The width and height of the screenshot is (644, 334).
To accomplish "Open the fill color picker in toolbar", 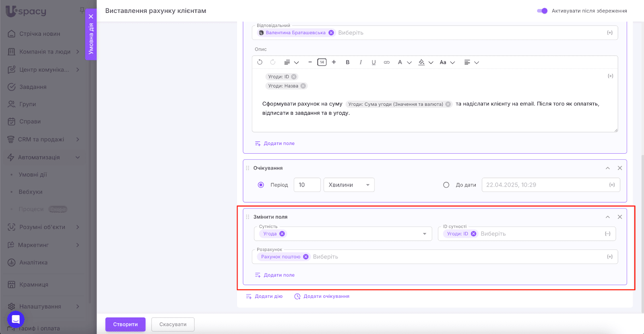I will 422,62.
